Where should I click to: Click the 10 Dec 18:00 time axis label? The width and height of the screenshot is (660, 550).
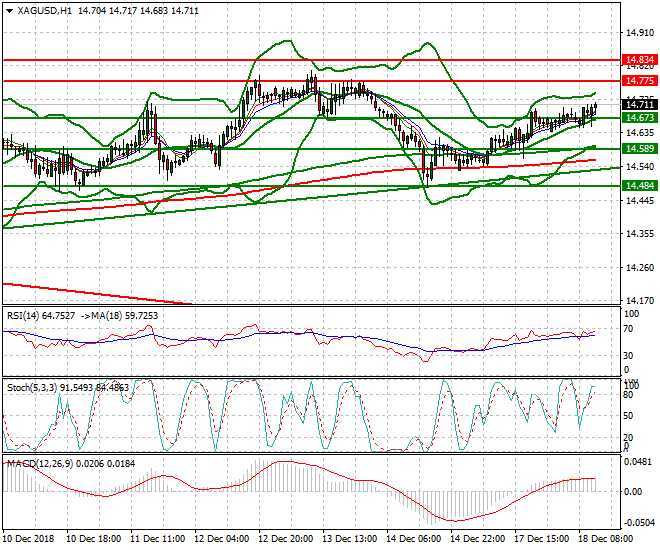pos(94,539)
